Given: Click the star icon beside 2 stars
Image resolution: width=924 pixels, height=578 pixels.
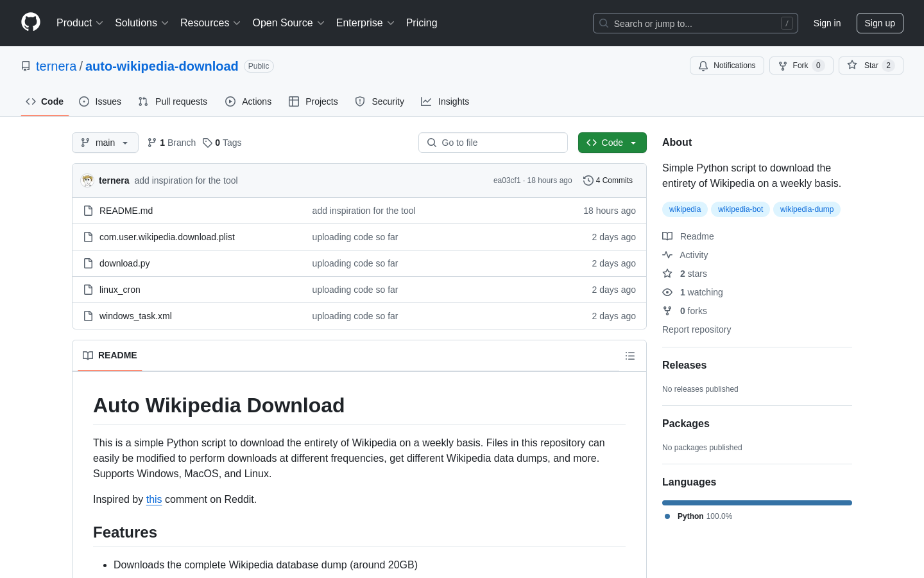Looking at the screenshot, I should (667, 274).
